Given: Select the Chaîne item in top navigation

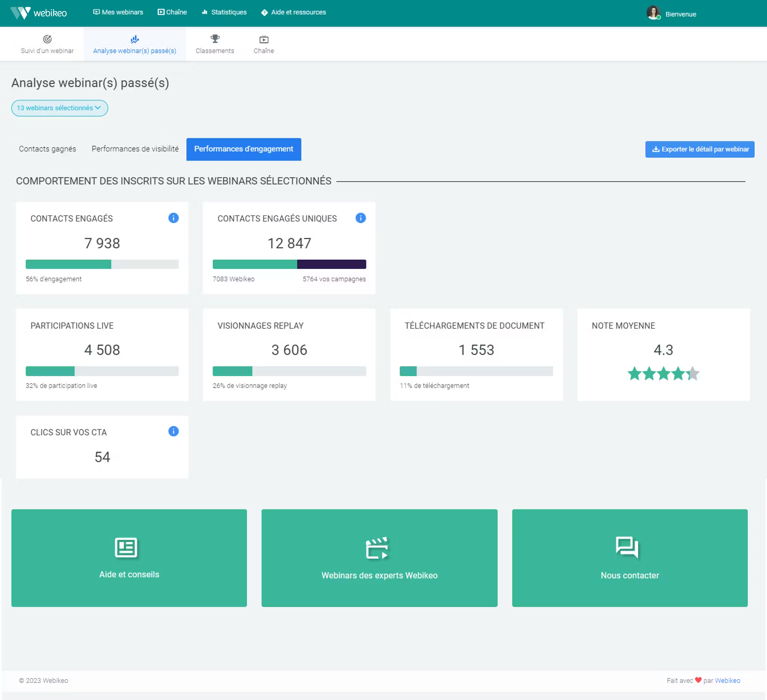Looking at the screenshot, I should [x=172, y=12].
